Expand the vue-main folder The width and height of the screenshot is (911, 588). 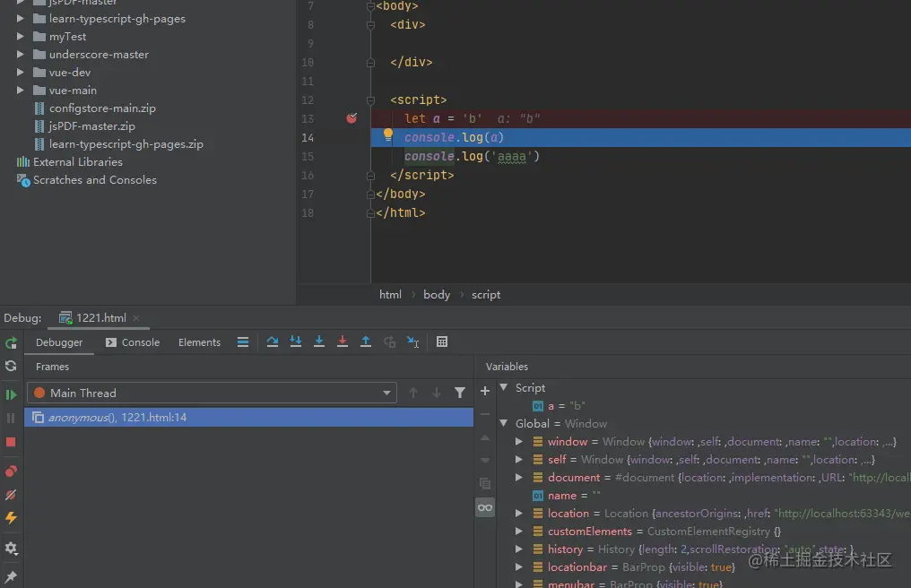21,91
